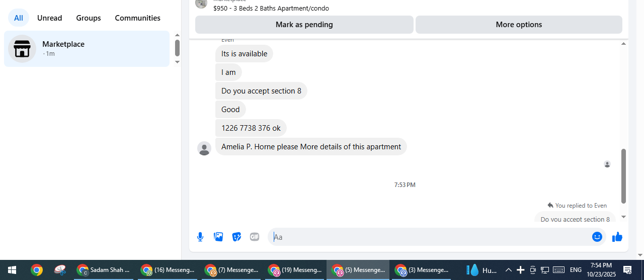Switch to the Groups tab

click(x=89, y=18)
